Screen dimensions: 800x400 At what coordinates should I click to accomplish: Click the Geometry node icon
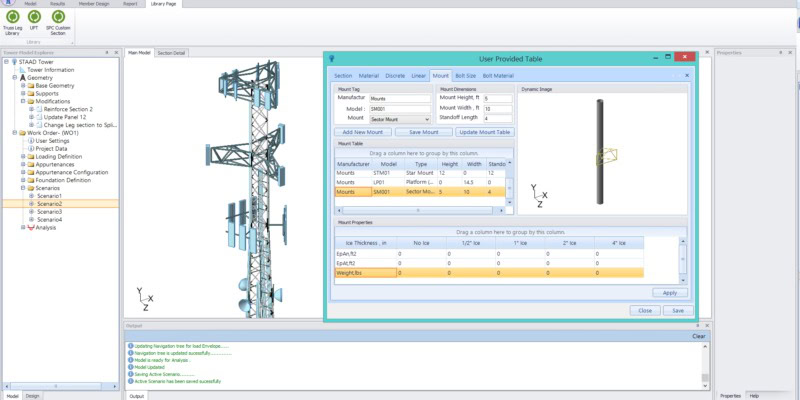[x=20, y=77]
